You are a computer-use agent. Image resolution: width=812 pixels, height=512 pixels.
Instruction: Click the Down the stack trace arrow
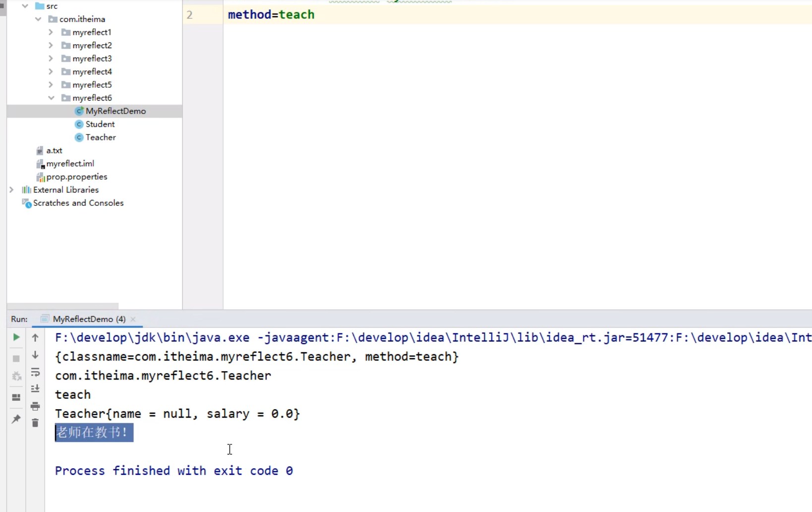pos(35,355)
